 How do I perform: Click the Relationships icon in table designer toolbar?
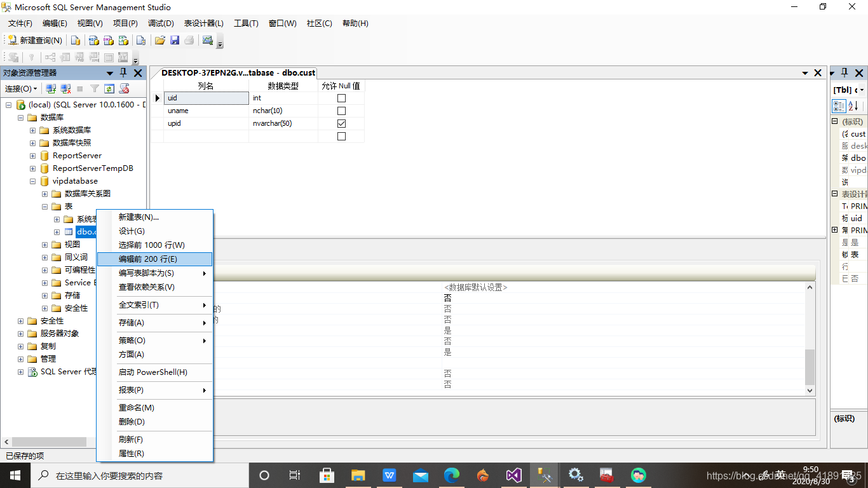[50, 57]
